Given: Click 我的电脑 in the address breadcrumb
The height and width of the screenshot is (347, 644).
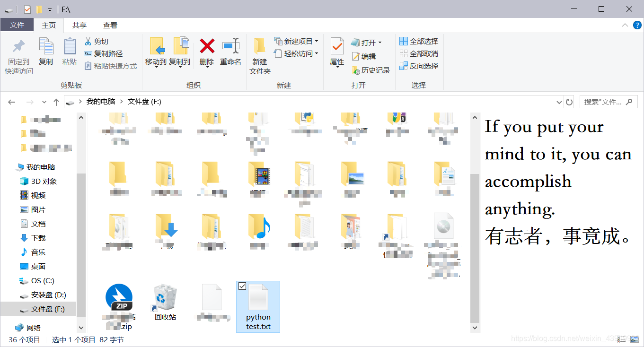Looking at the screenshot, I should tap(100, 102).
